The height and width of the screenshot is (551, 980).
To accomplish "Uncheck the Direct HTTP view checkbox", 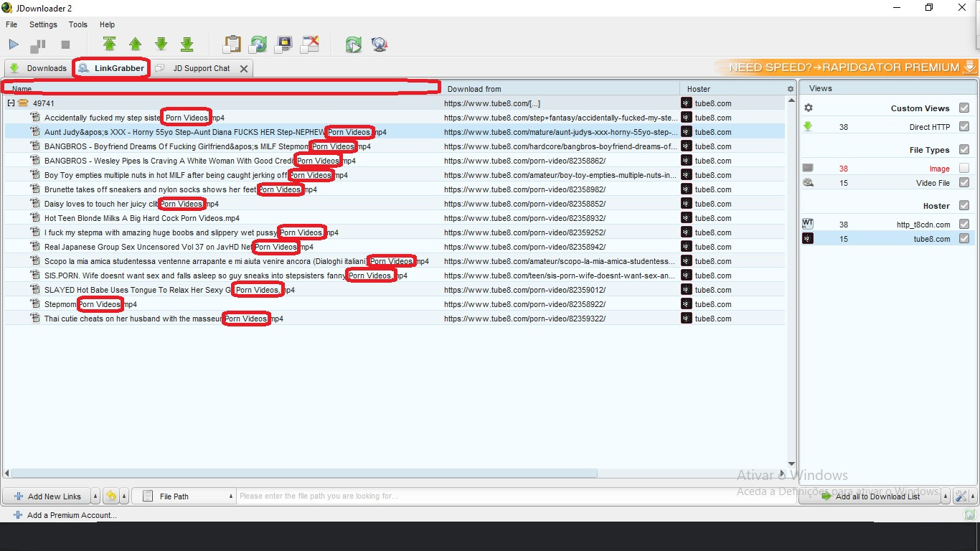I will (x=964, y=126).
